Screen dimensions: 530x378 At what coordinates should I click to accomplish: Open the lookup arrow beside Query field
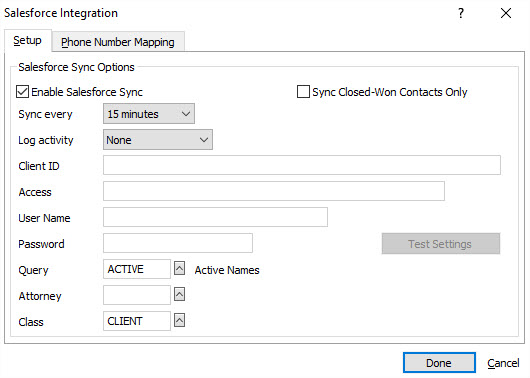[179, 269]
